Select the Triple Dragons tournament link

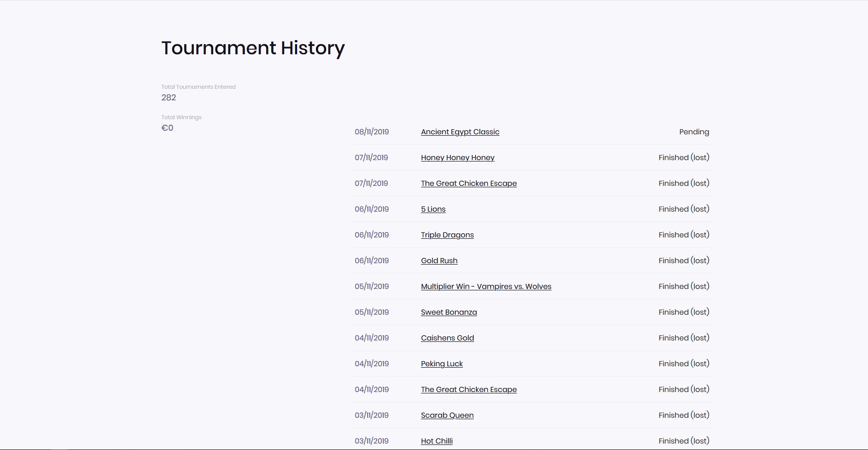point(447,235)
